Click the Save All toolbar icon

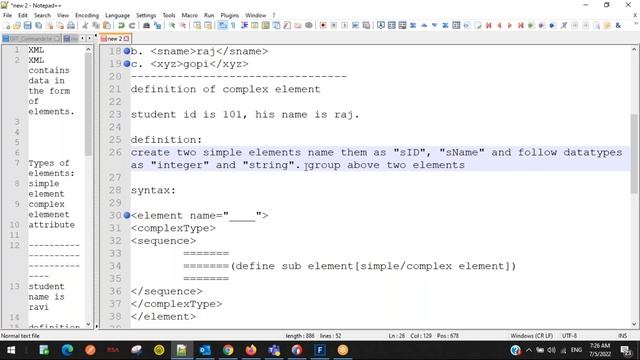click(x=38, y=25)
